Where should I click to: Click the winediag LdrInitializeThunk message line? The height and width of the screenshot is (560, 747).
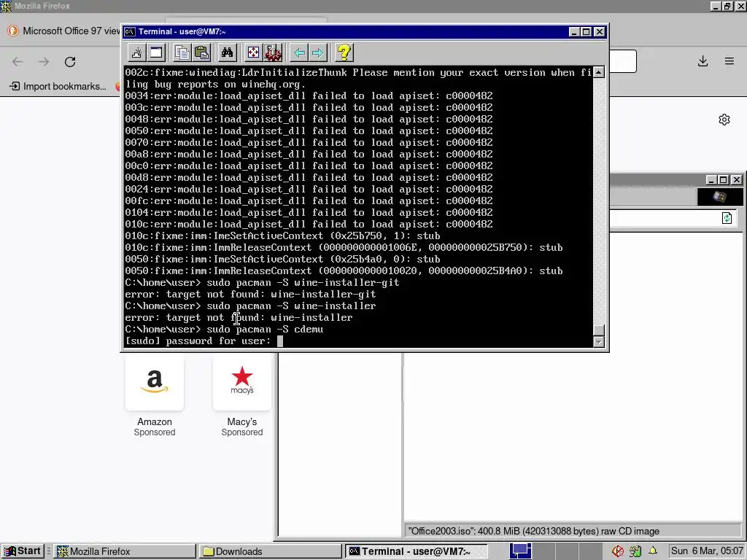tap(358, 78)
